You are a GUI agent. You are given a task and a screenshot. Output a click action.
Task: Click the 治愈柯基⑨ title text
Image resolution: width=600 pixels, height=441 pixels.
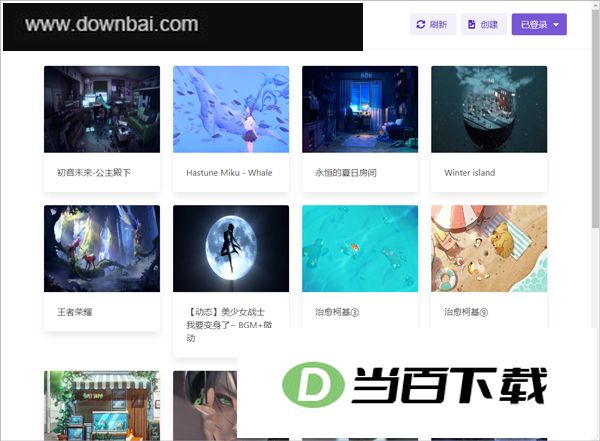(x=466, y=312)
